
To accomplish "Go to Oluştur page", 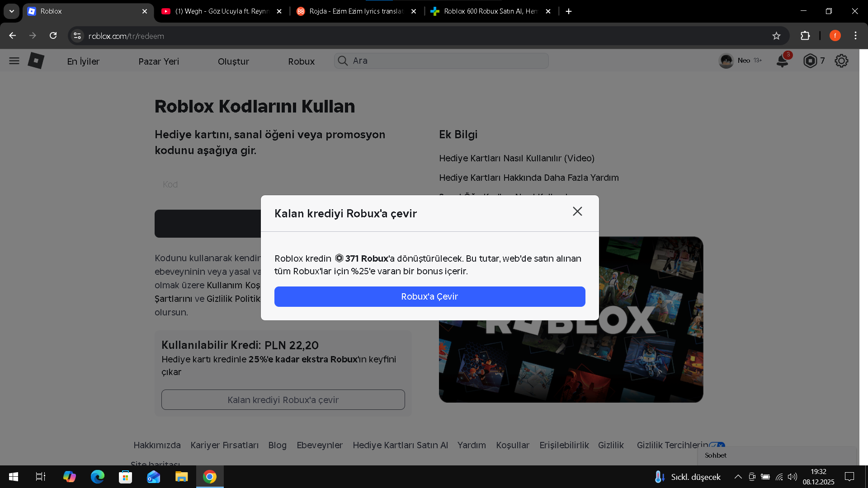I will coord(233,61).
